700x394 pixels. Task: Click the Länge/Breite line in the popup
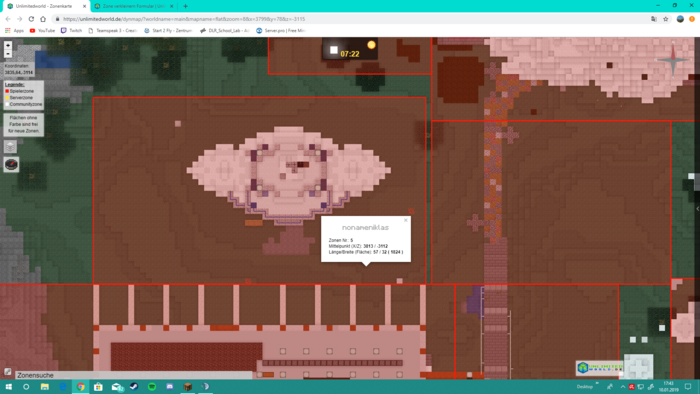366,252
